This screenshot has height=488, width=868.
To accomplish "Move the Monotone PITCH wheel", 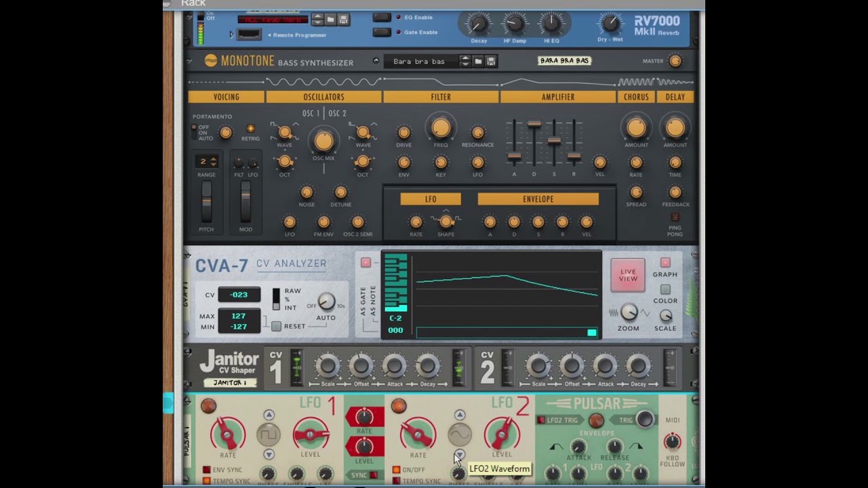I will [x=206, y=201].
